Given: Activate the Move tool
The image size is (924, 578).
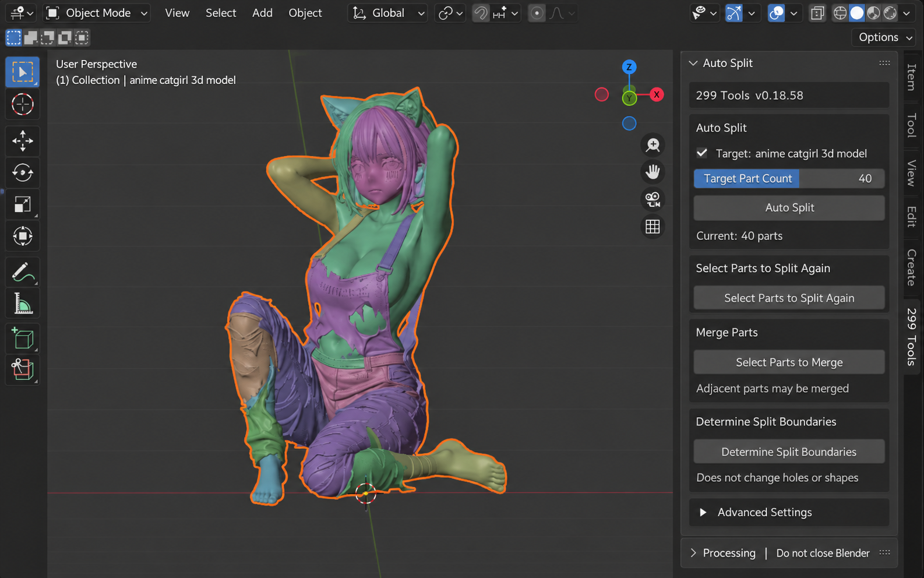Looking at the screenshot, I should tap(23, 141).
